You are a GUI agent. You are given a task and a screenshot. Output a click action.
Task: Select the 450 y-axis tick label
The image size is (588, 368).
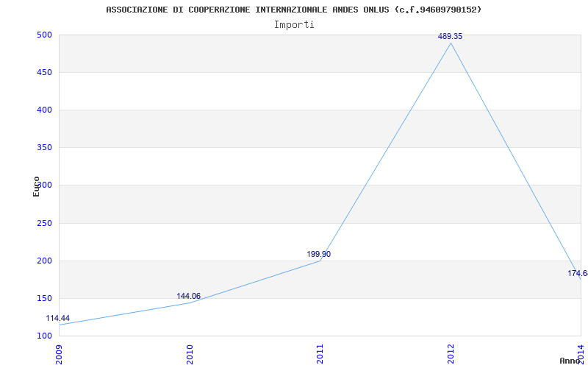44,72
